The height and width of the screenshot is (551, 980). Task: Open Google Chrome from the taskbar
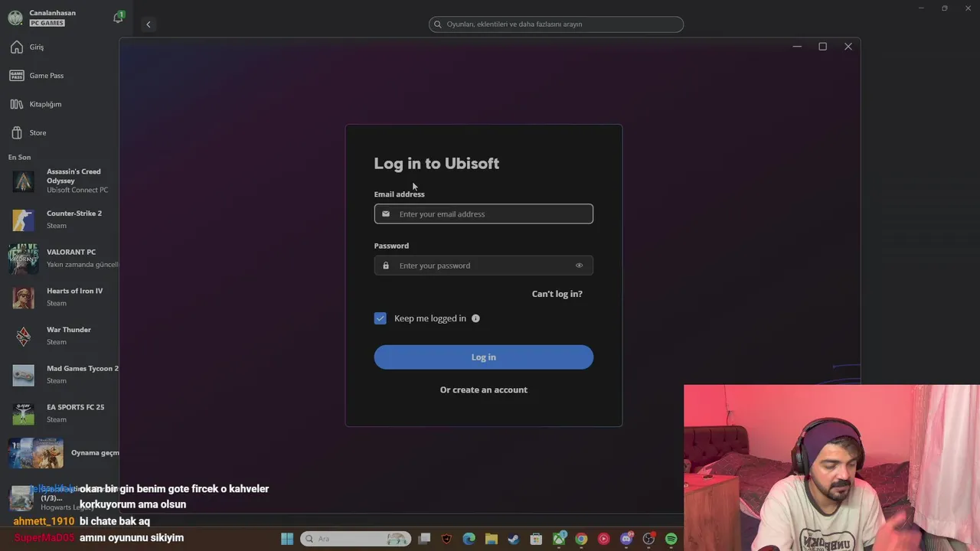click(582, 539)
